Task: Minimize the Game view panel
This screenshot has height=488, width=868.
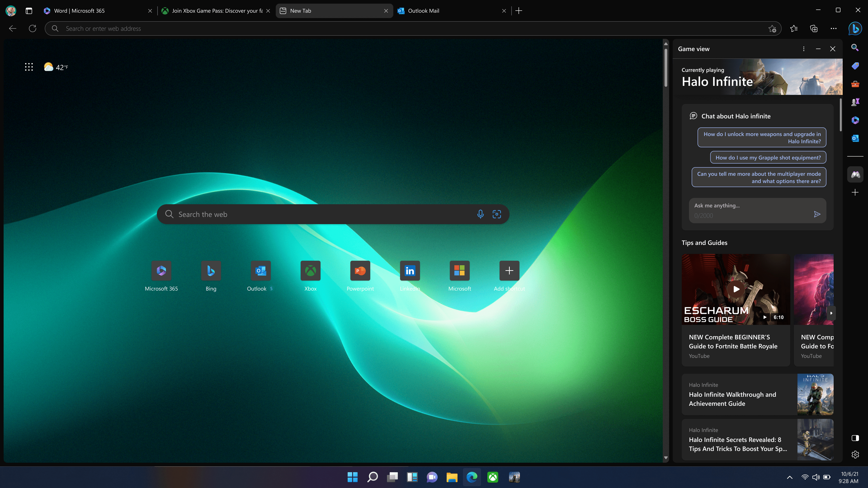Action: tap(818, 49)
